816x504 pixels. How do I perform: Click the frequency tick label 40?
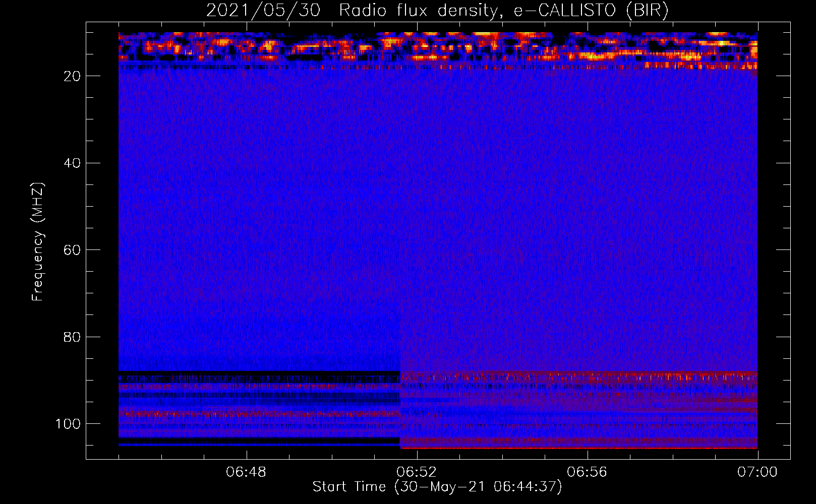tap(73, 163)
